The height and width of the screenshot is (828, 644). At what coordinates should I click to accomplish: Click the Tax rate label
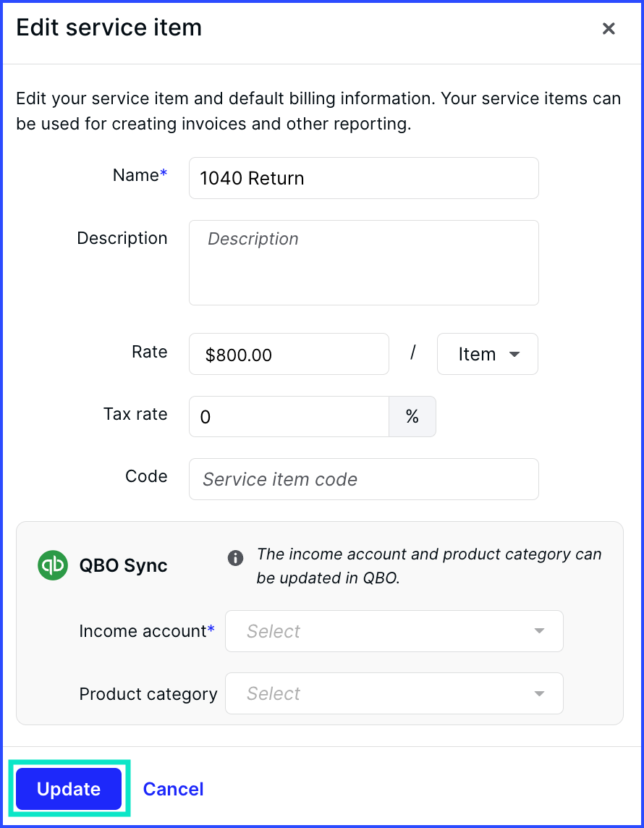135,414
